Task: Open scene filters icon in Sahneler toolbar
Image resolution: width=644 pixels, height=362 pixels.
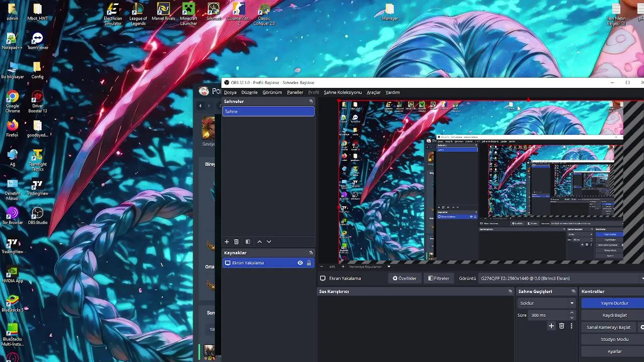Action: click(x=248, y=242)
